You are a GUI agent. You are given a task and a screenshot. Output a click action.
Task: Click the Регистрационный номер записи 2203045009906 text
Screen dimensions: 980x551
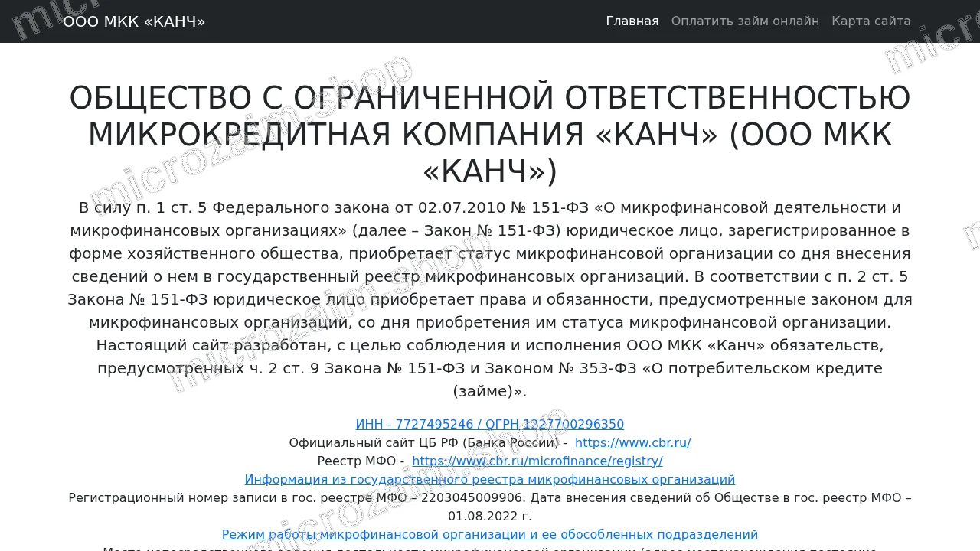[490, 507]
